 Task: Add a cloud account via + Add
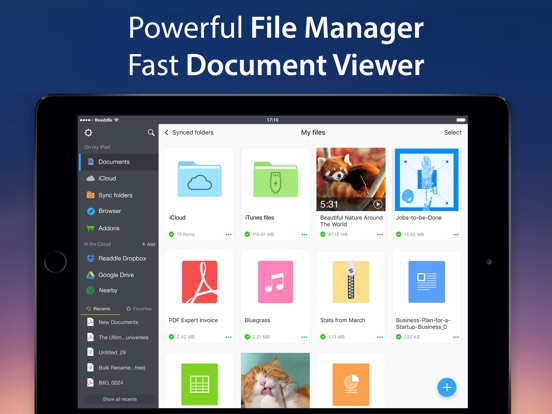(x=149, y=244)
